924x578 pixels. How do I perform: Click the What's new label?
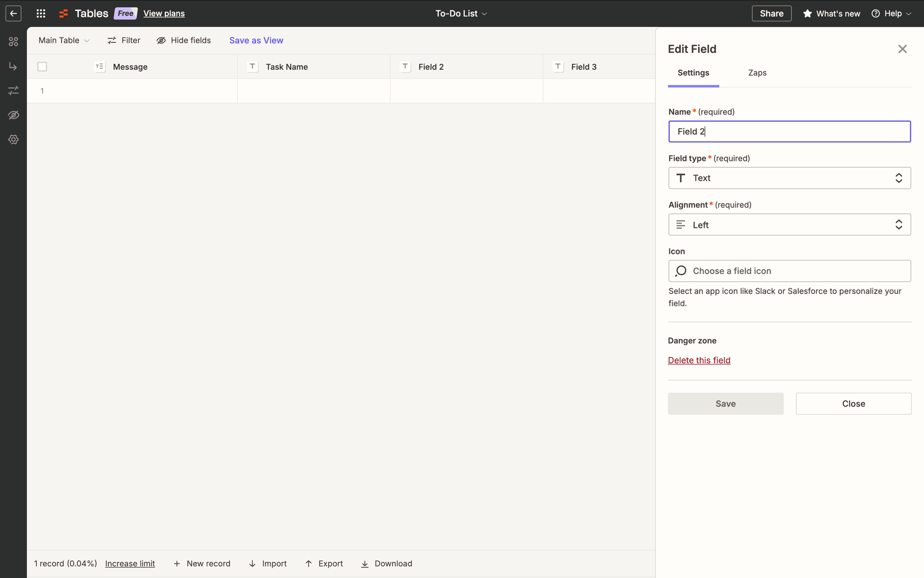838,13
